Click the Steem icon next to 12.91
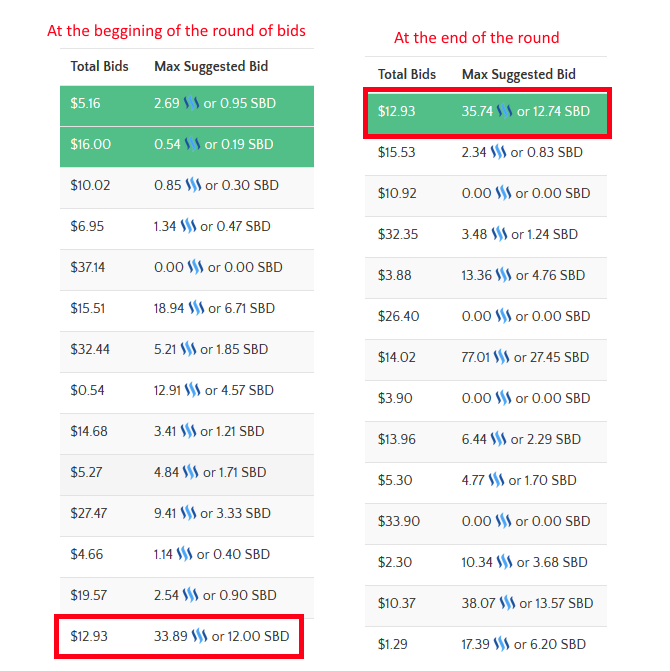 [193, 390]
